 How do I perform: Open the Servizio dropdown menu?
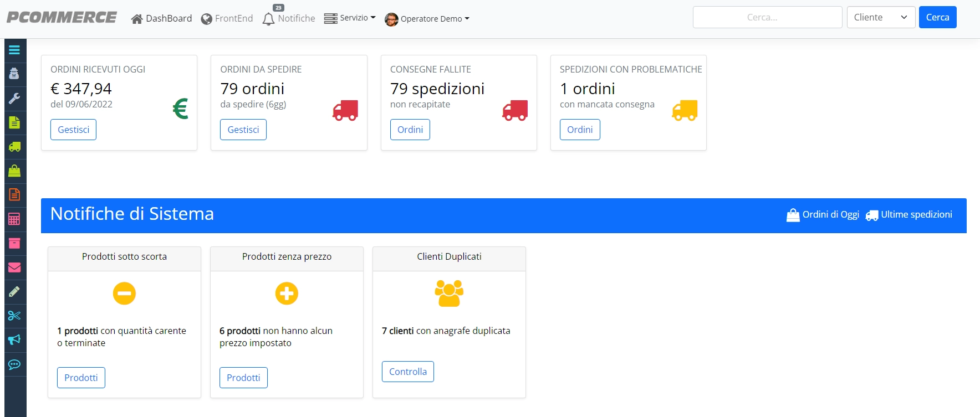coord(350,18)
